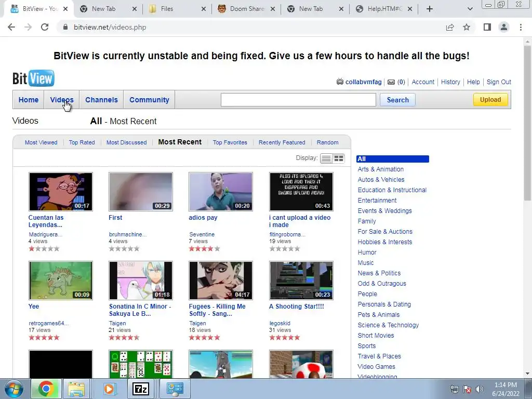
Task: Switch to Files browser tab
Action: click(177, 9)
